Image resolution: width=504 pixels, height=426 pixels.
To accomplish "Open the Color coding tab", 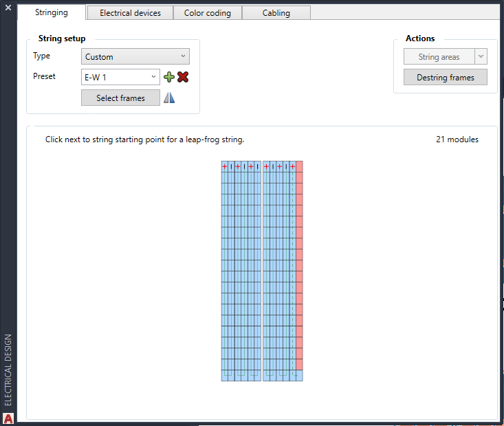I will coord(207,13).
